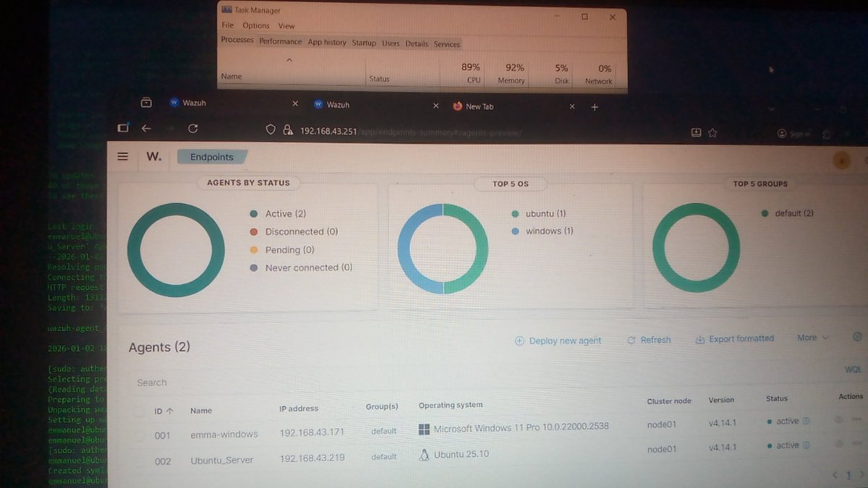Open the App history tab in Task Manager
Image resolution: width=868 pixels, height=488 pixels.
[x=327, y=42]
